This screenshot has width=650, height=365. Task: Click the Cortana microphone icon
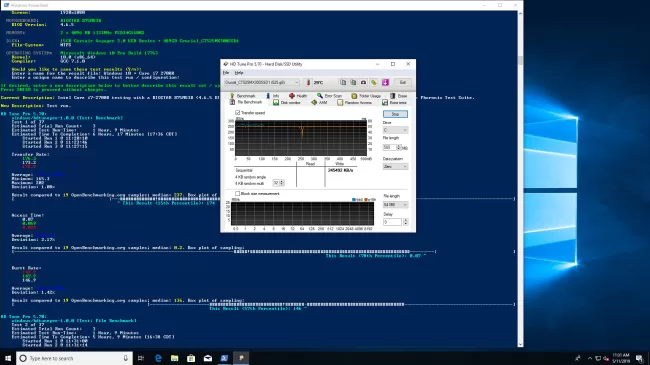[x=126, y=358]
